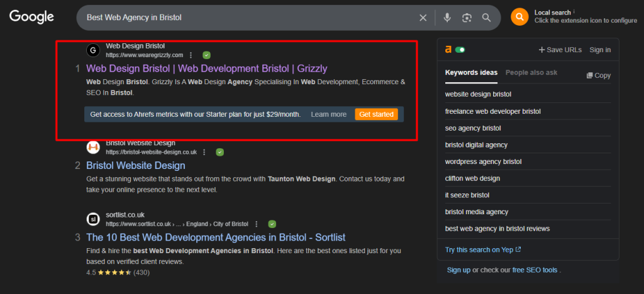Click the magnifier search icon in search bar

click(486, 18)
